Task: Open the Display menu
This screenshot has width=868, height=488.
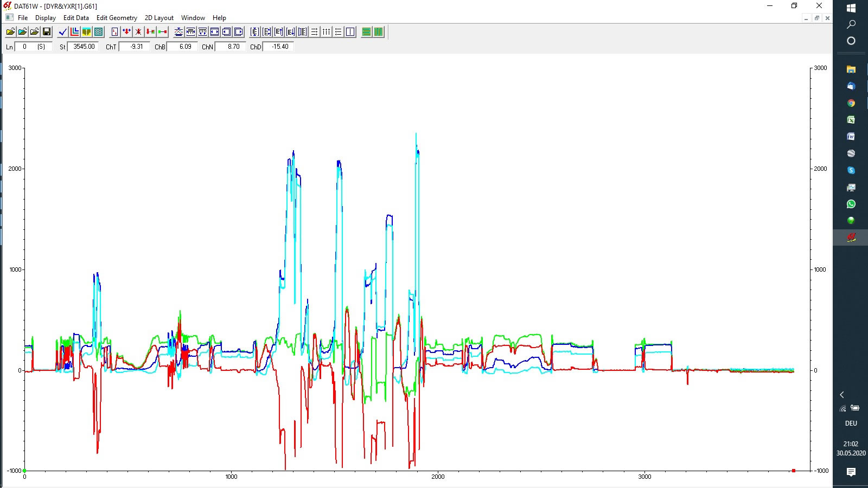Action: 46,18
